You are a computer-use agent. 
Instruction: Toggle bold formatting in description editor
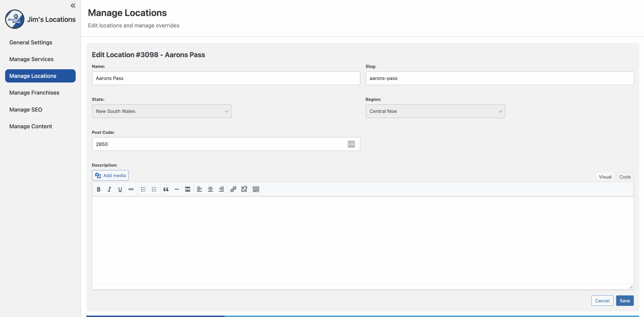tap(99, 189)
